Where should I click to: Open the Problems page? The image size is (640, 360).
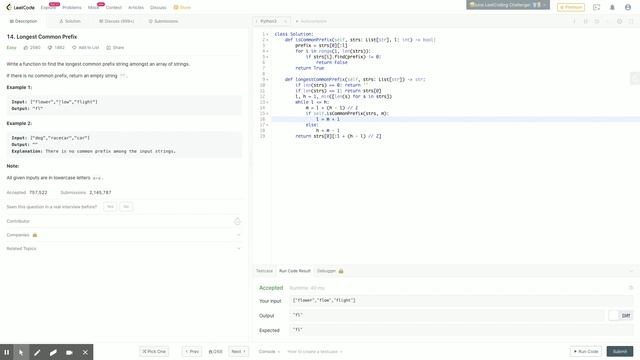click(72, 7)
